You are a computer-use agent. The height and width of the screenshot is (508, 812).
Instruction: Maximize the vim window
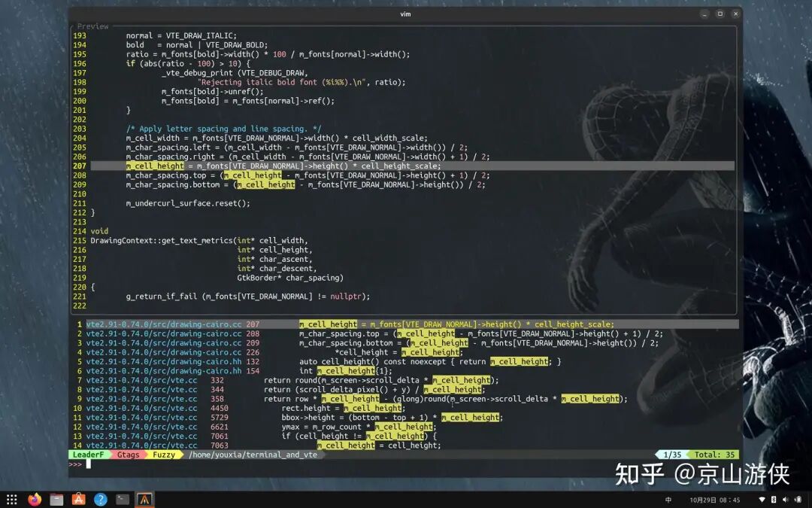click(x=720, y=14)
